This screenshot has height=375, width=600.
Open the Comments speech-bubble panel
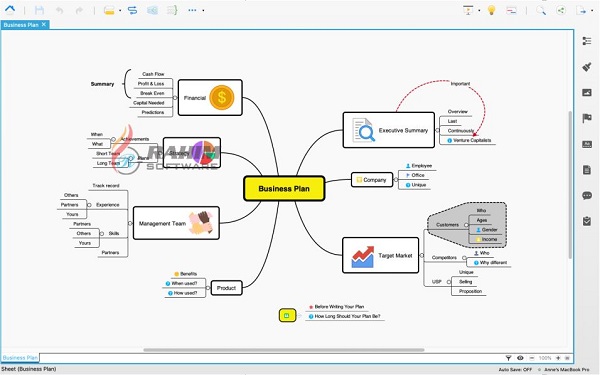587,196
